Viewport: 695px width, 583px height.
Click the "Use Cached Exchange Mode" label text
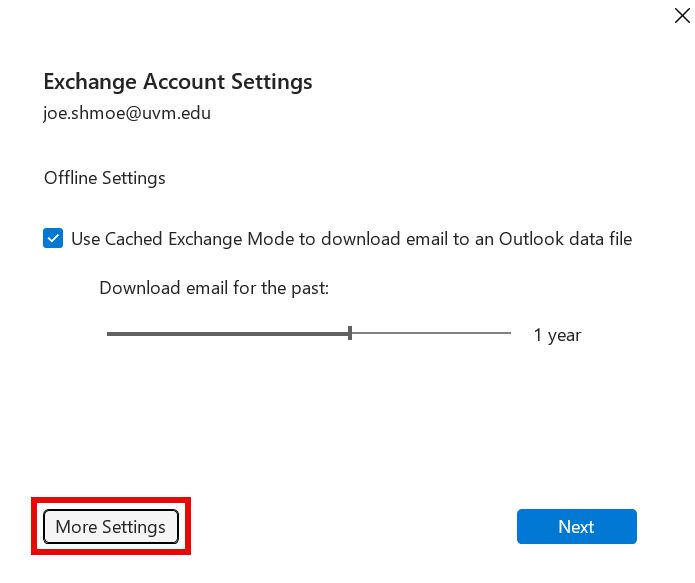pos(350,239)
